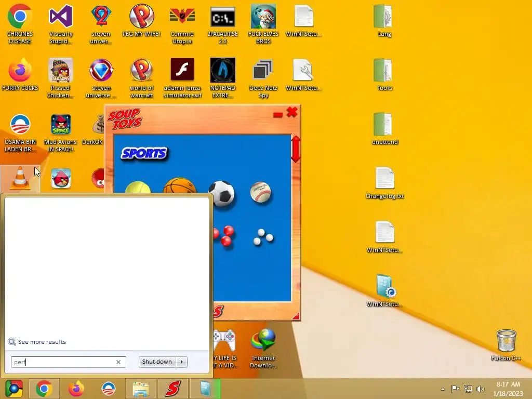Show hidden tray icons arrow
This screenshot has height=399, width=532.
point(443,389)
